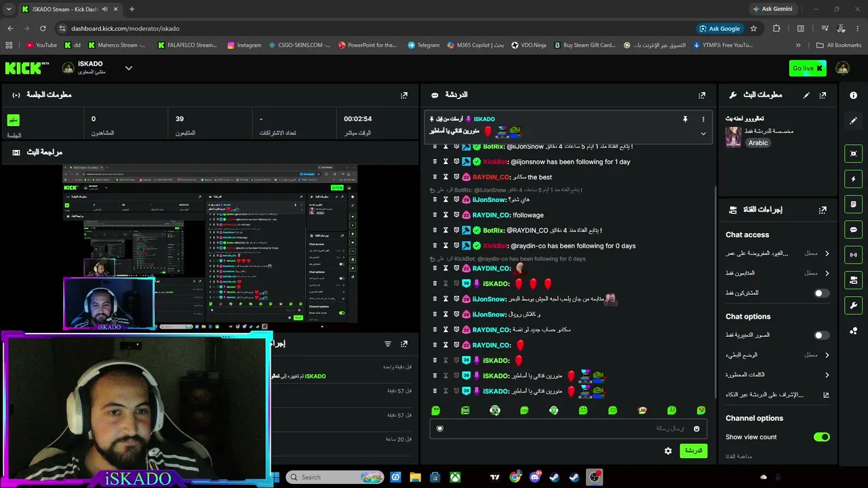Select the last quick emote with heart eyes
868x488 pixels.
coord(701,410)
